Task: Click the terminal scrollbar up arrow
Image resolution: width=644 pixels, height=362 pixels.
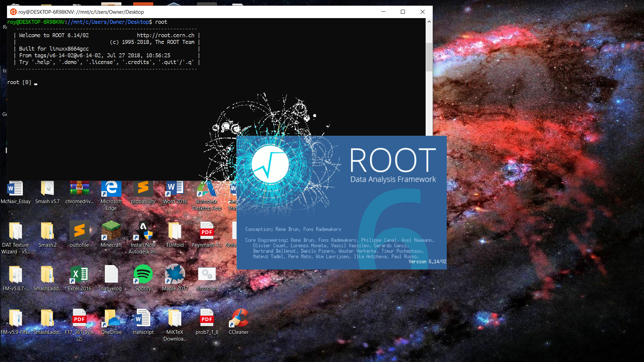Action: click(x=429, y=22)
